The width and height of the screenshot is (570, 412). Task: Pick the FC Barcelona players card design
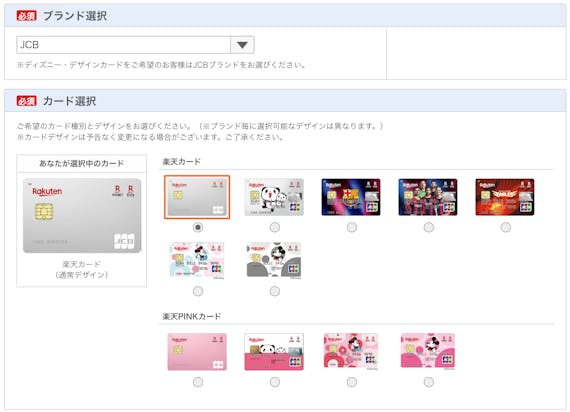point(428,197)
